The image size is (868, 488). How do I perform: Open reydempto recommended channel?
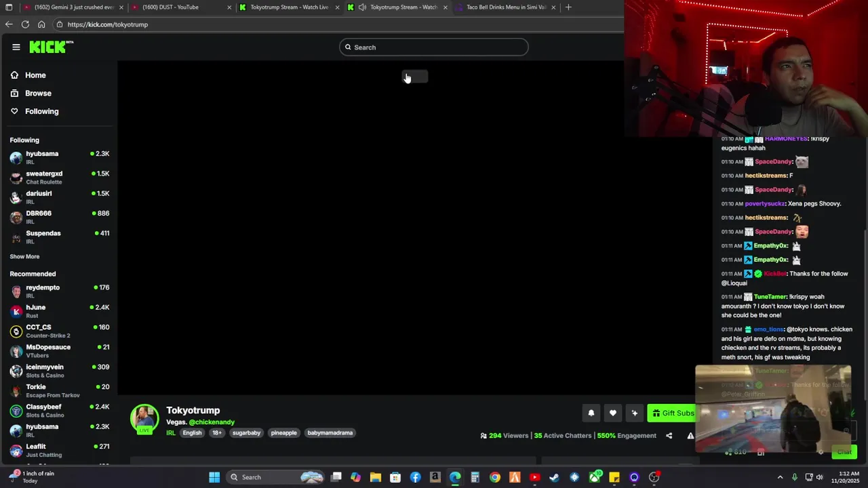pos(60,291)
